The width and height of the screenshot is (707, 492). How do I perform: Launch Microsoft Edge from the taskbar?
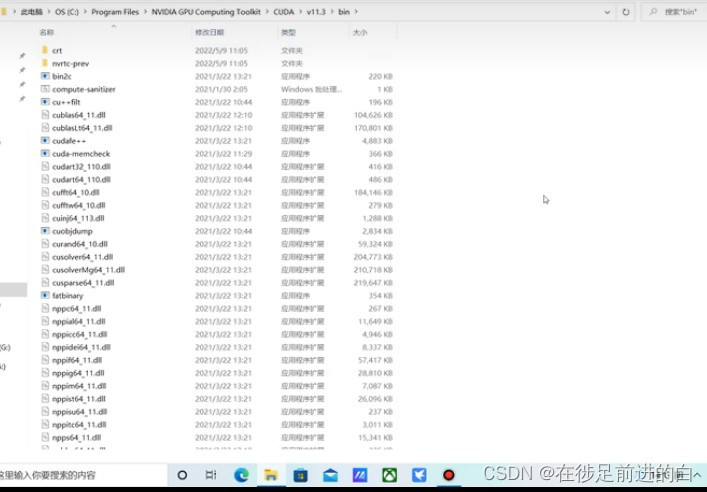pos(241,475)
